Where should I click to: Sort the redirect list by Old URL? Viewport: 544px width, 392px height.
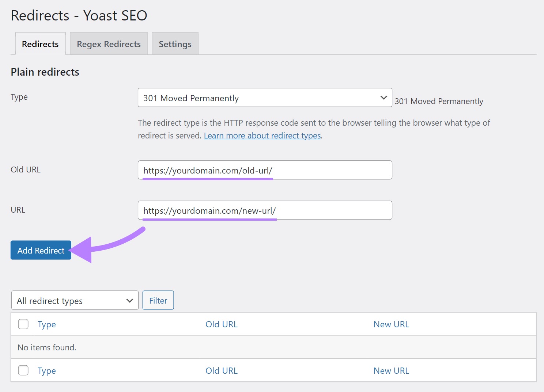[x=221, y=324]
